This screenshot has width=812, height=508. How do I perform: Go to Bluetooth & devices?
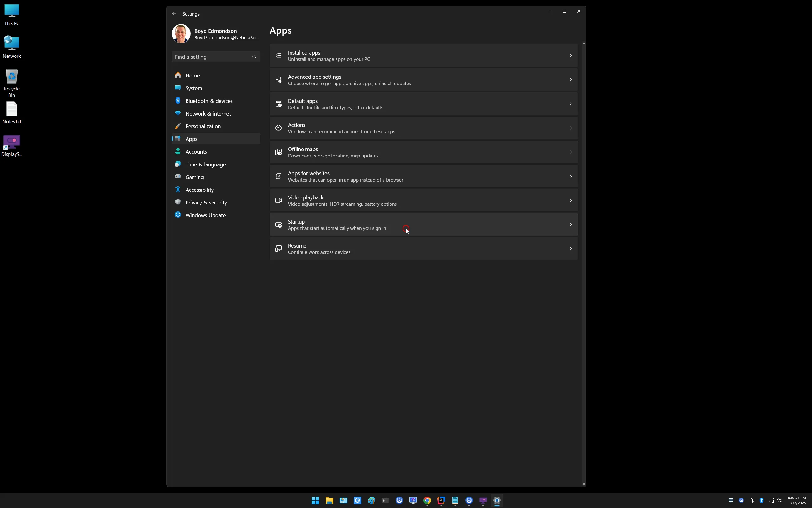coord(216,101)
